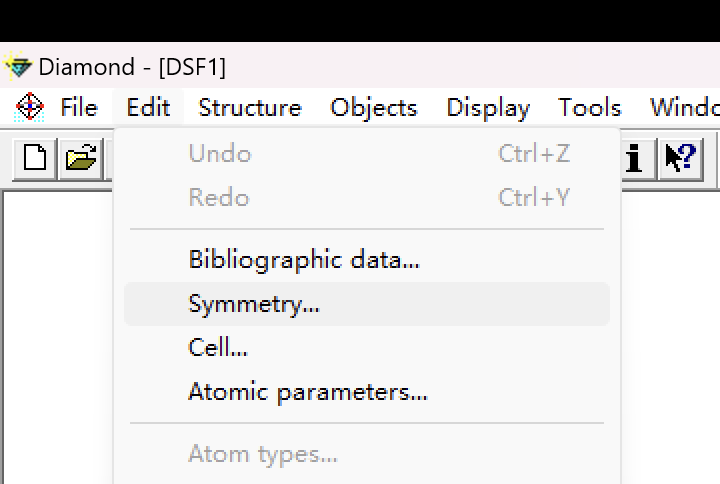Choose Bibliographic data... from Edit menu
Screen dimensions: 720x484
[304, 260]
